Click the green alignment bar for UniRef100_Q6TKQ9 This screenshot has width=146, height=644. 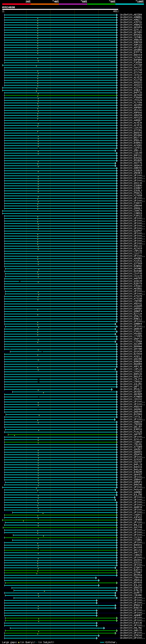[x=61, y=95]
